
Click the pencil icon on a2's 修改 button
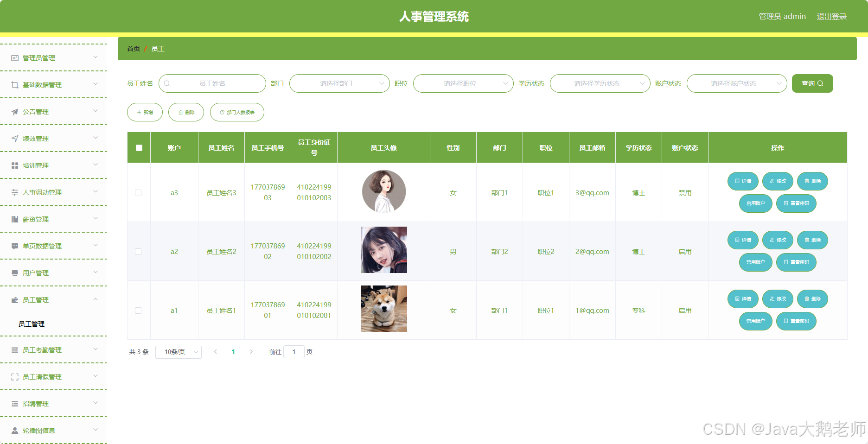[772, 240]
